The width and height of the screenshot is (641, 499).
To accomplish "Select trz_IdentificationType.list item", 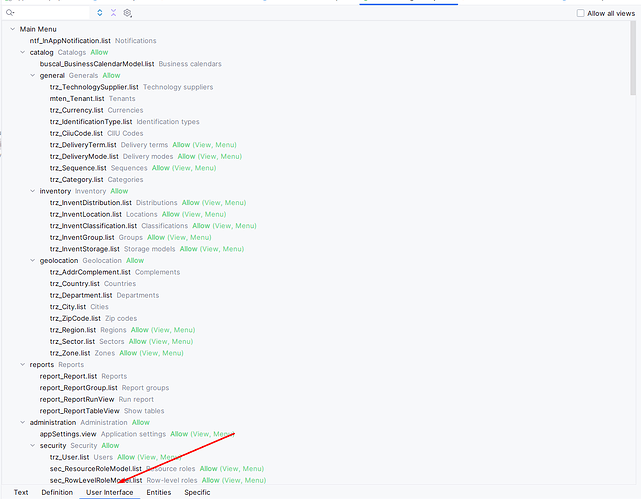I will [x=91, y=122].
